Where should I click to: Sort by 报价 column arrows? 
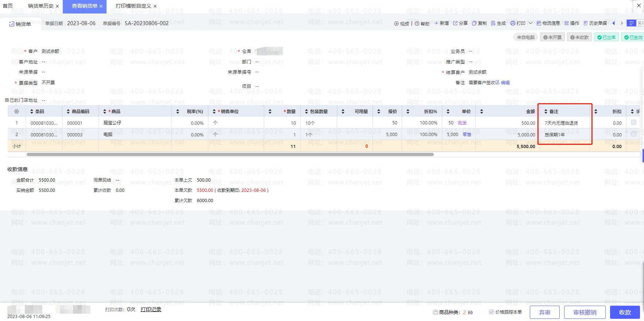click(379, 112)
